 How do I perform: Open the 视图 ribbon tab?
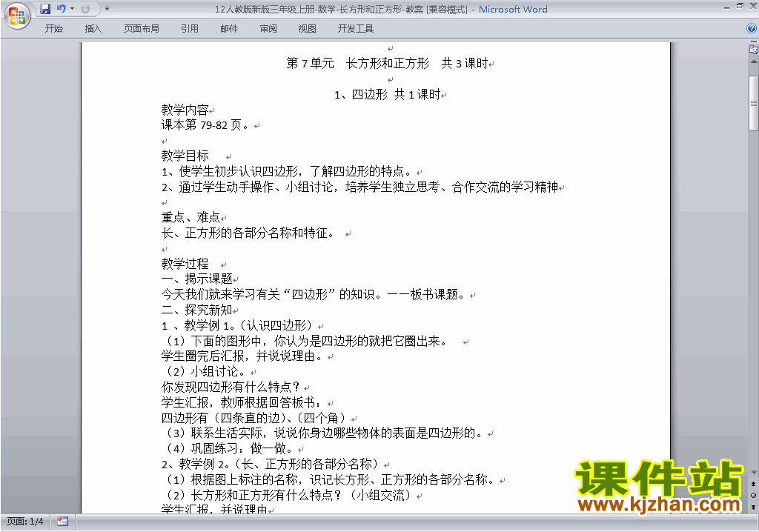tap(308, 29)
